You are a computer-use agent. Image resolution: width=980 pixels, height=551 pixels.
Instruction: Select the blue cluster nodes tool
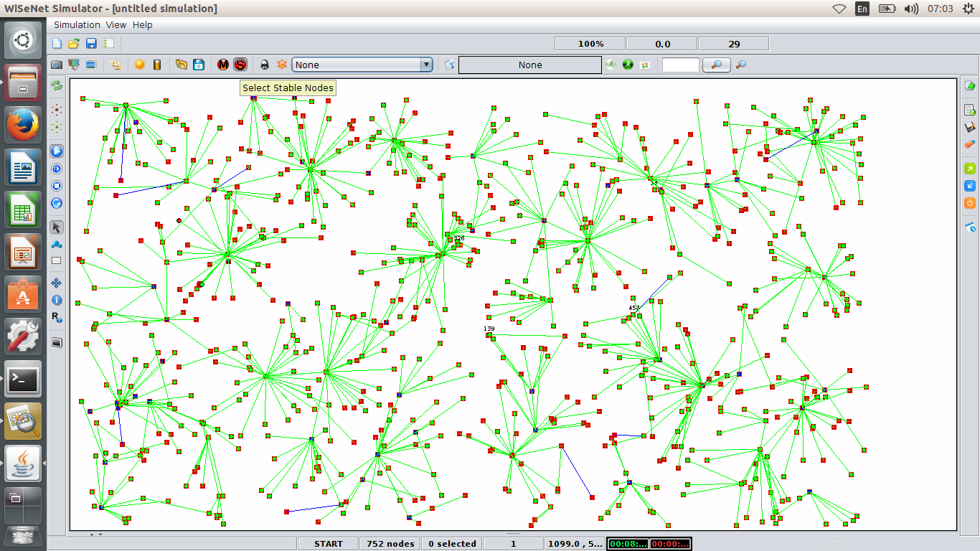57,245
